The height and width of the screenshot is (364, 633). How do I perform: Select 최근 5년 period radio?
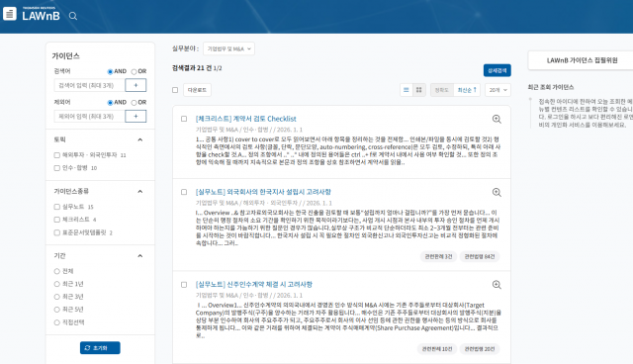pyautogui.click(x=57, y=310)
